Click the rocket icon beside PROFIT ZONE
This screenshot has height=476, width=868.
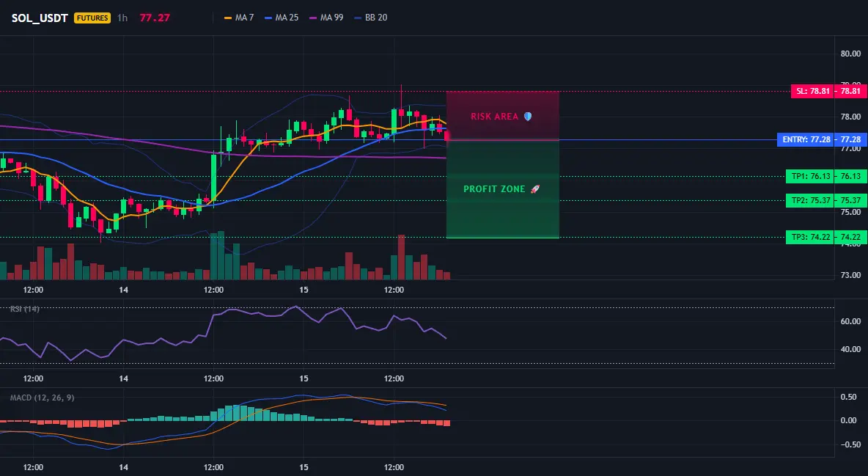[534, 189]
